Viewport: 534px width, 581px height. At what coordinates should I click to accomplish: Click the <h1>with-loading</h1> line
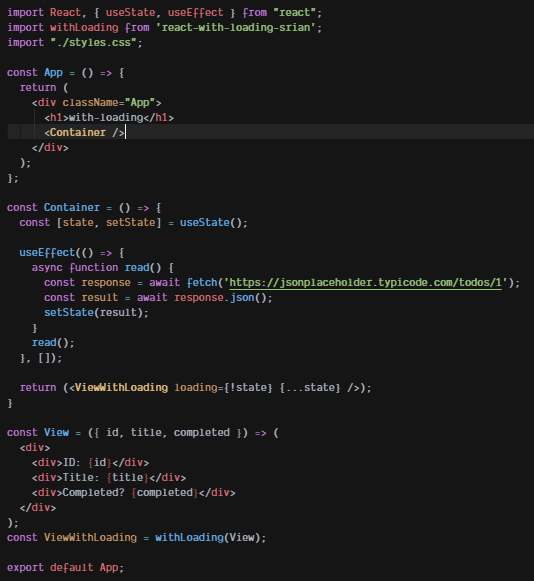[109, 117]
